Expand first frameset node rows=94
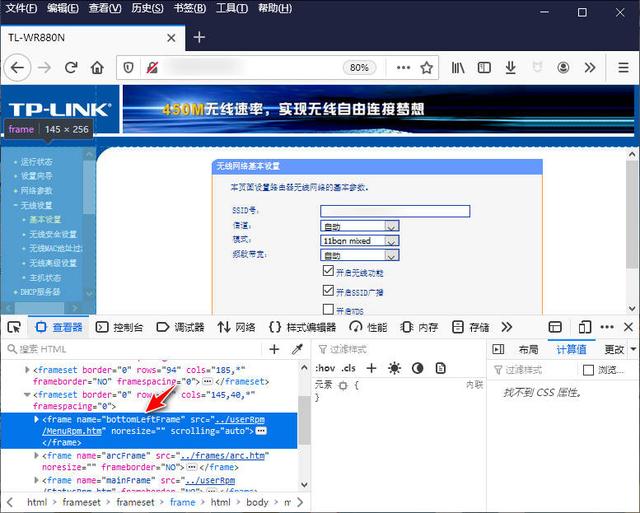The height and width of the screenshot is (513, 640). (x=27, y=370)
